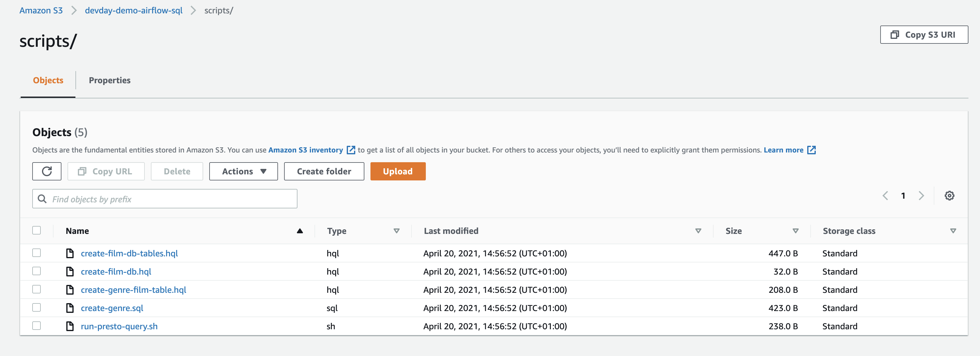Click page number 1 in pagination

point(903,196)
